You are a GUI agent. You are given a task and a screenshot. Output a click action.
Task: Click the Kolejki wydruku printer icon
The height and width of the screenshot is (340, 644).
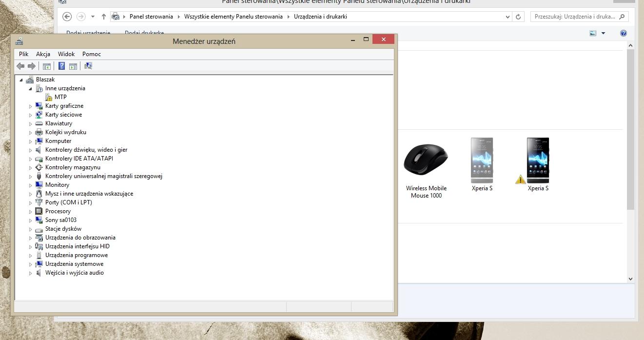click(39, 132)
